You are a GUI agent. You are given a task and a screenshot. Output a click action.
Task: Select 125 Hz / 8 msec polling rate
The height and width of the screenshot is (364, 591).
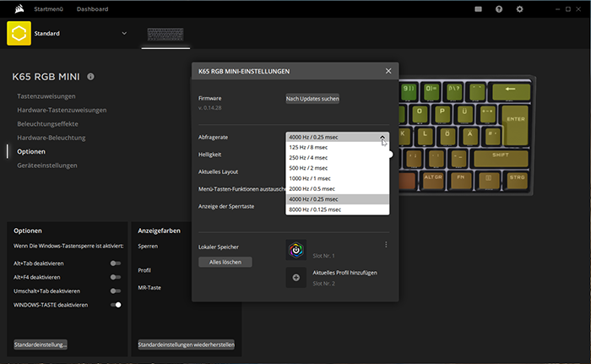[338, 147]
